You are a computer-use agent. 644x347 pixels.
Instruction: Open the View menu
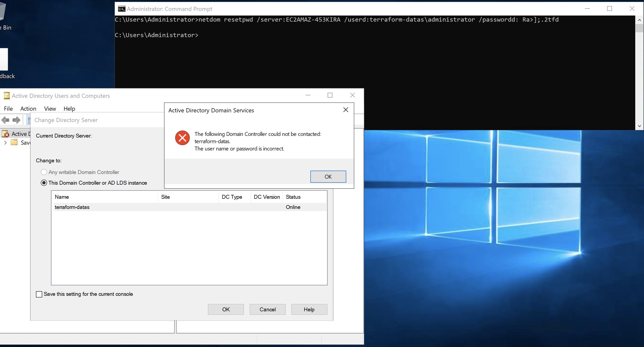50,109
